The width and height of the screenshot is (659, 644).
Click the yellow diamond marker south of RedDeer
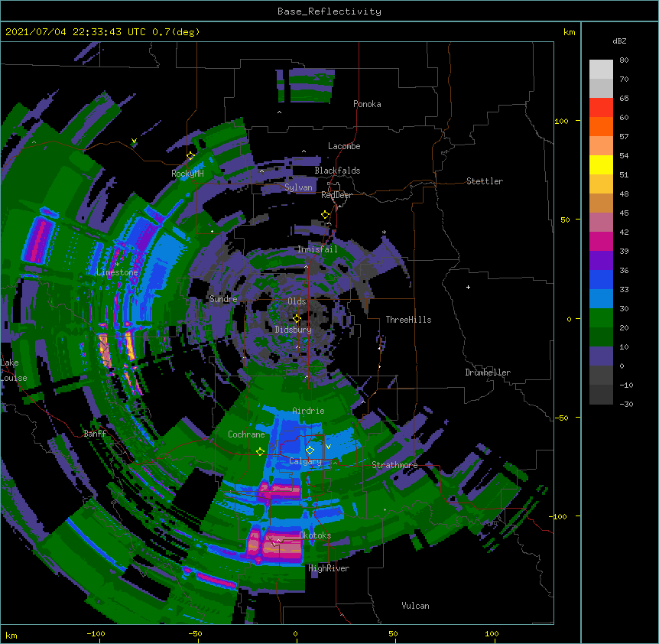click(x=325, y=215)
